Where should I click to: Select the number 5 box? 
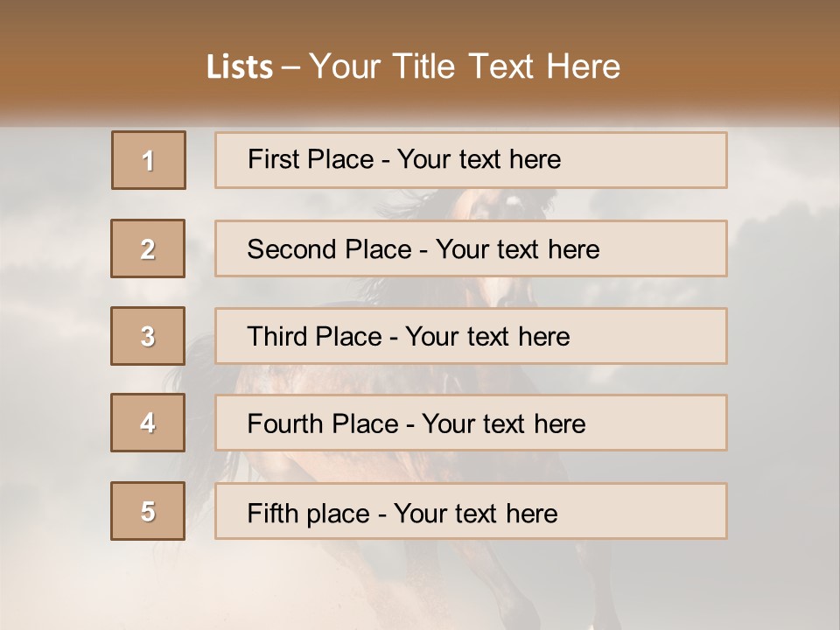point(148,511)
